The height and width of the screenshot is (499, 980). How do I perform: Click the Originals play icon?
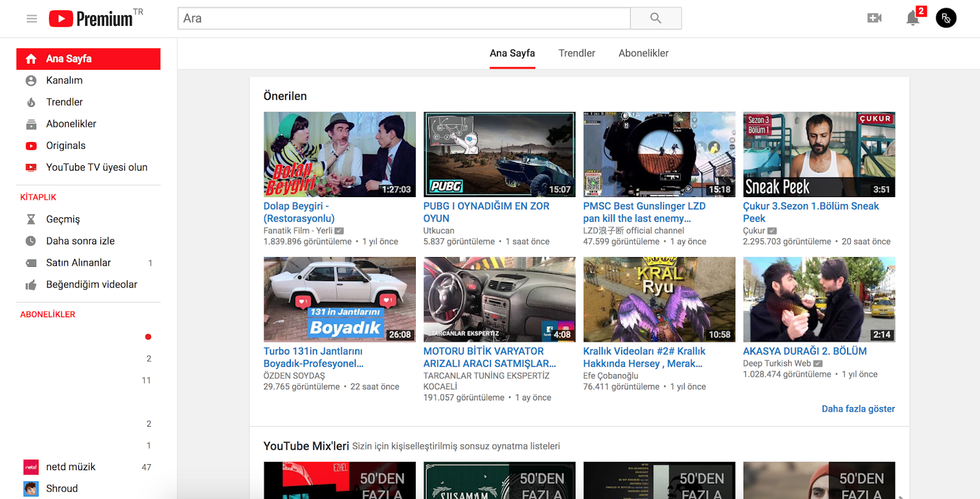tap(31, 146)
